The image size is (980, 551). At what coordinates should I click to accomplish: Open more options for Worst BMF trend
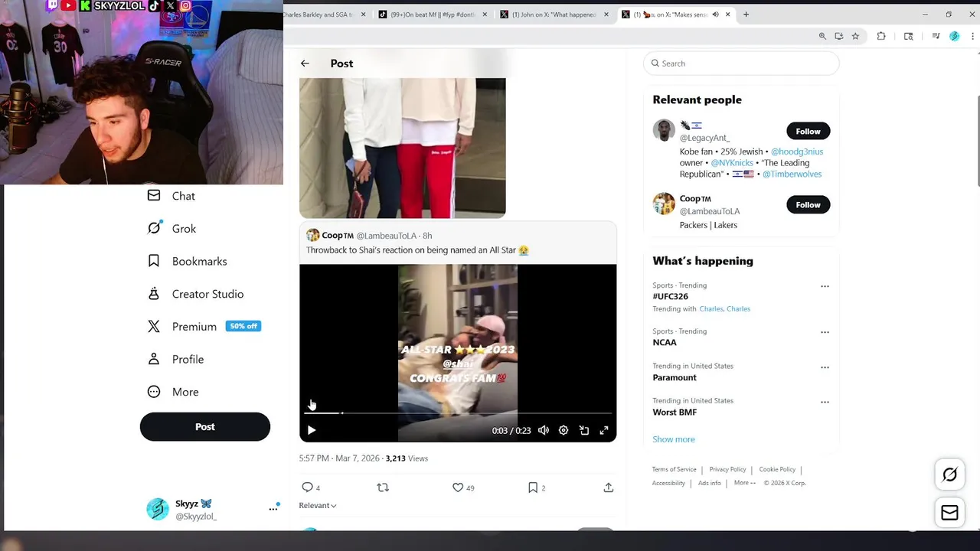click(825, 402)
